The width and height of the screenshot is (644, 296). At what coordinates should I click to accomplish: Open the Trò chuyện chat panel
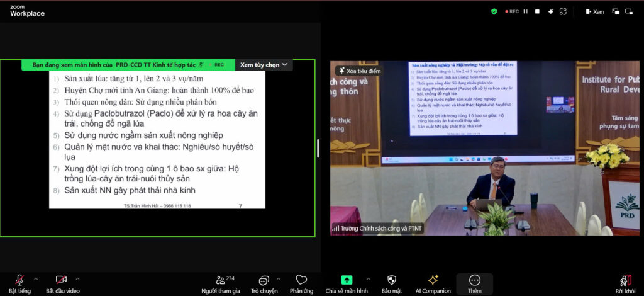pos(264,283)
